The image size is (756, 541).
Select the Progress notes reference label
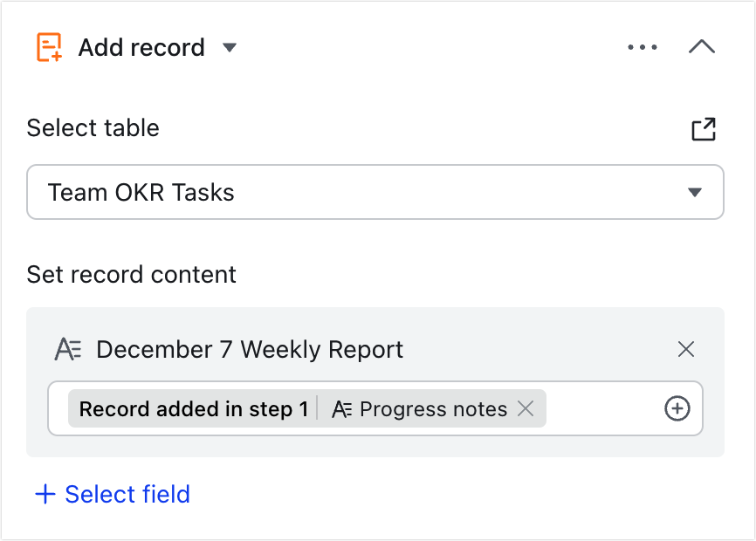click(x=433, y=409)
